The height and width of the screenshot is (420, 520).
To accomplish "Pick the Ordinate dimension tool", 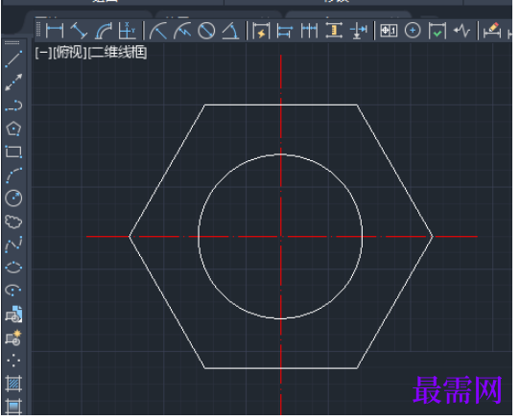I will click(x=128, y=31).
